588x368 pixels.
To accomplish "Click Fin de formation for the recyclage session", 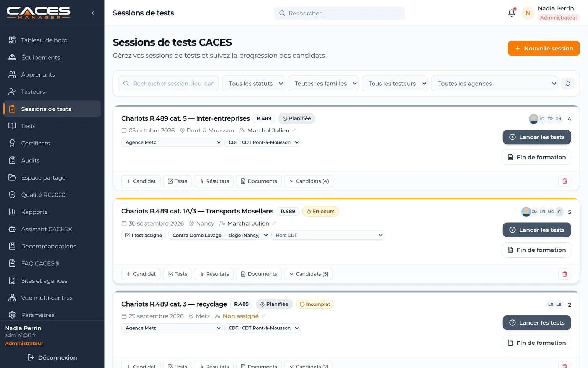I will click(x=537, y=343).
